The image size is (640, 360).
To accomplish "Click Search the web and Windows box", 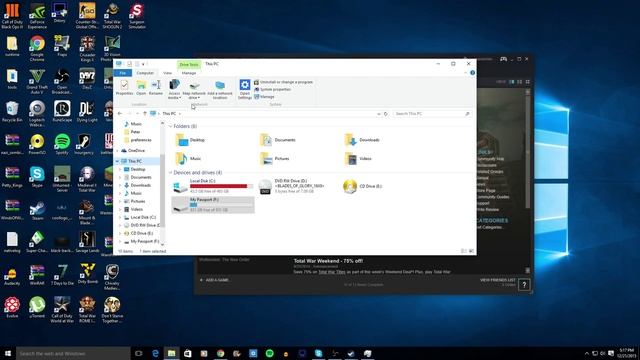I will (x=73, y=353).
